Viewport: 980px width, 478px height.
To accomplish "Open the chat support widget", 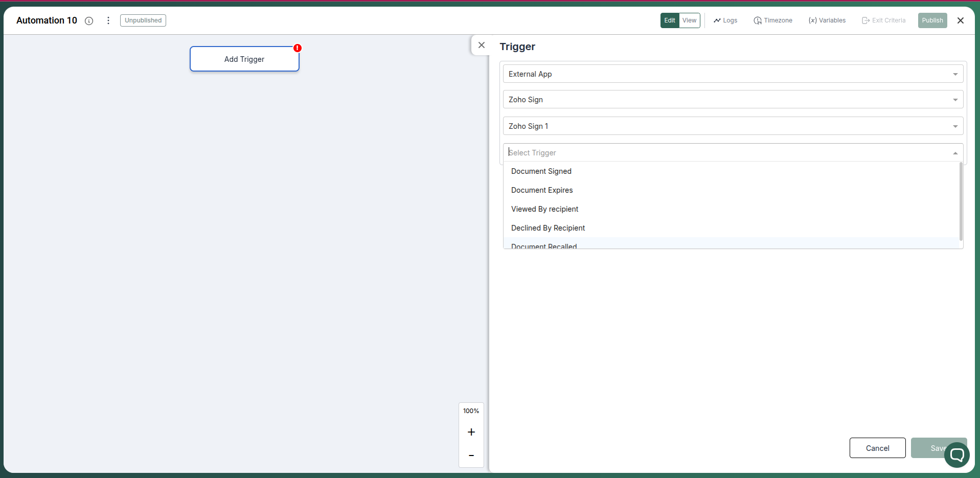I will point(957,454).
